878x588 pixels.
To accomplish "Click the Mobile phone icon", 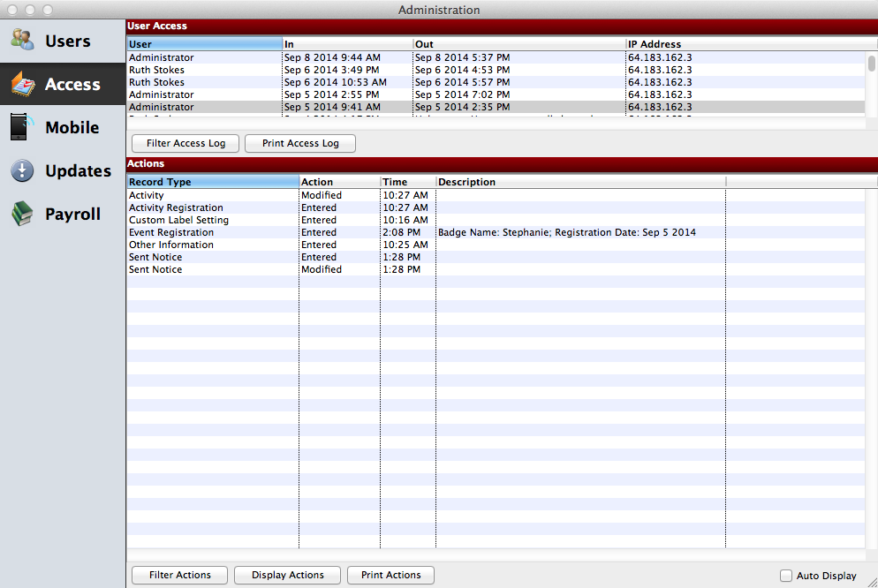I will point(22,127).
